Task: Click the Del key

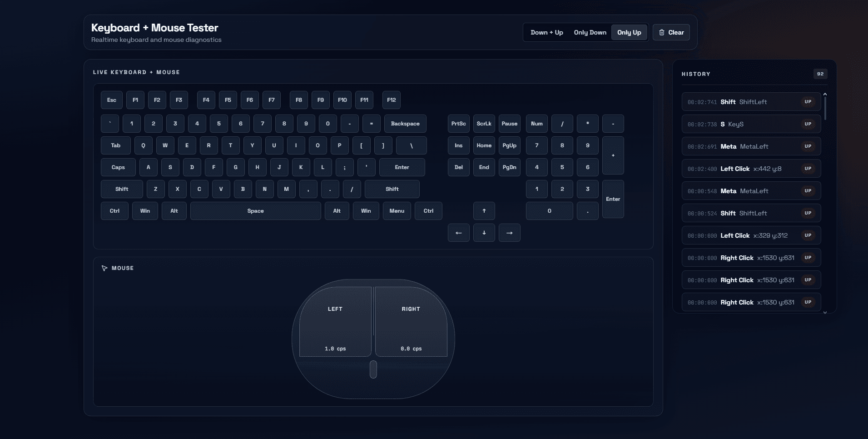Action: point(459,167)
